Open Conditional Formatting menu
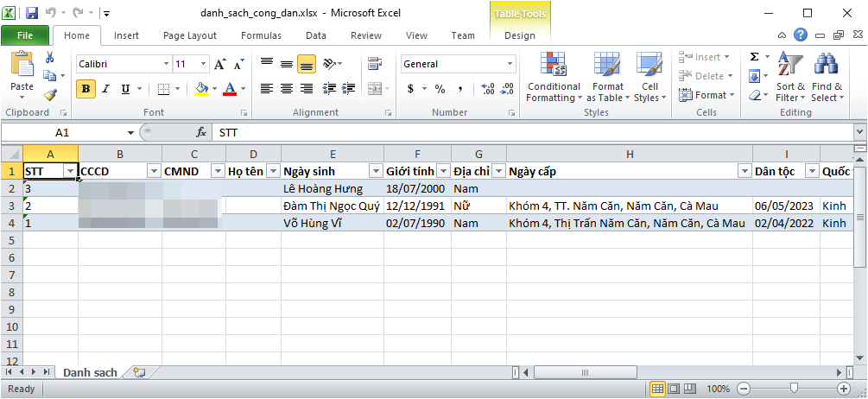Image resolution: width=868 pixels, height=399 pixels. click(554, 78)
